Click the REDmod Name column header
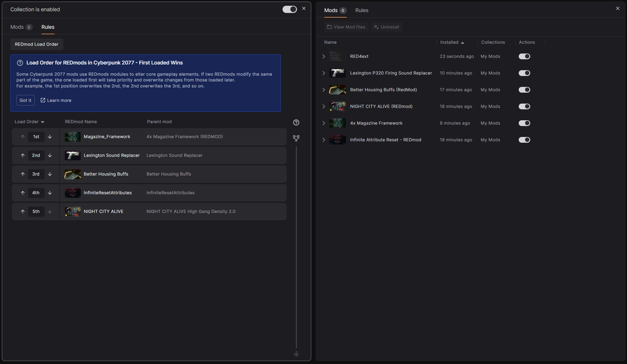The width and height of the screenshot is (627, 364). 81,122
